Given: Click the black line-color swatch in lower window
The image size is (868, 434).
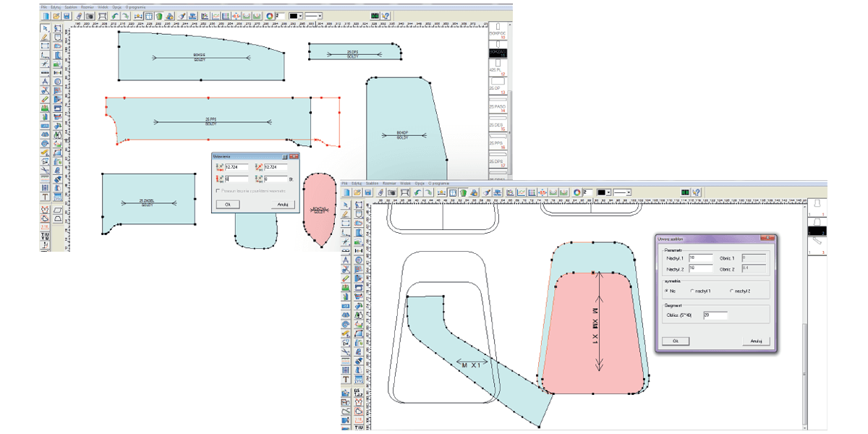Looking at the screenshot, I should 601,192.
